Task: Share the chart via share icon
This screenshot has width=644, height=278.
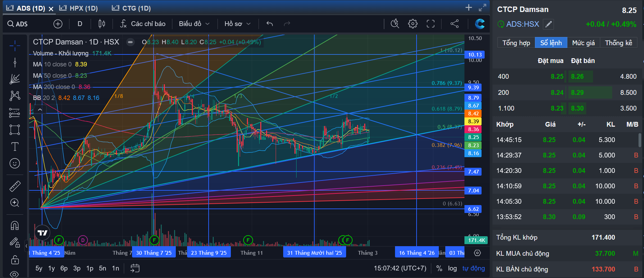Action: point(455,24)
